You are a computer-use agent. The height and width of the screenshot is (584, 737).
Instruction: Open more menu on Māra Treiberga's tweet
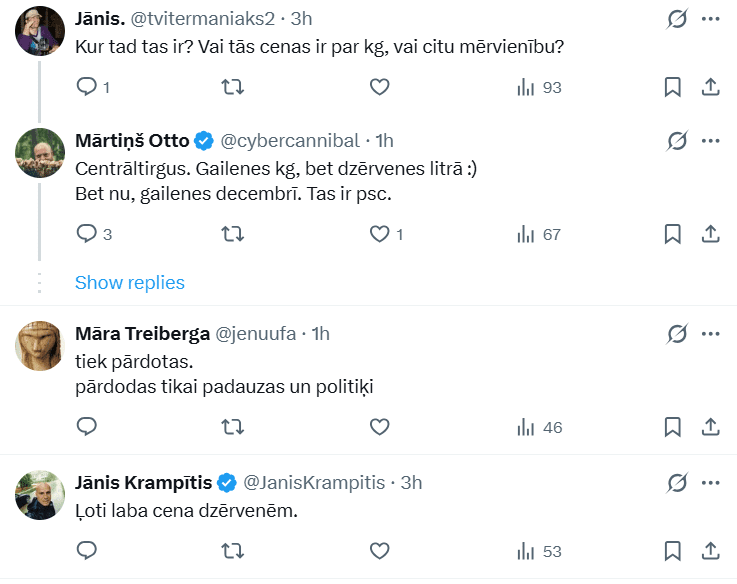(x=711, y=333)
